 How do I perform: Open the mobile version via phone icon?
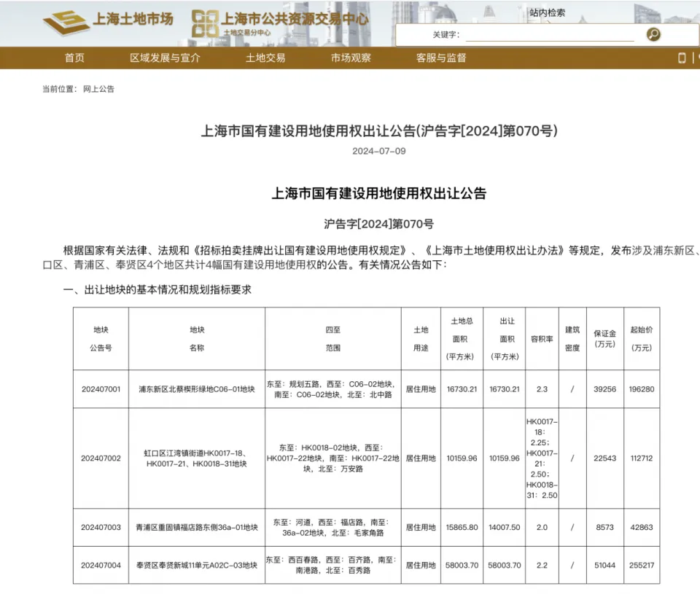click(x=681, y=58)
